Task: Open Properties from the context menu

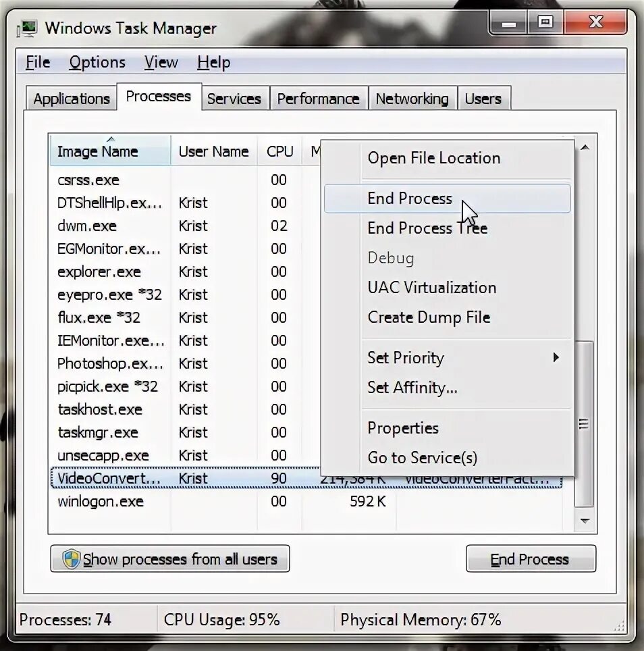Action: pos(448,427)
